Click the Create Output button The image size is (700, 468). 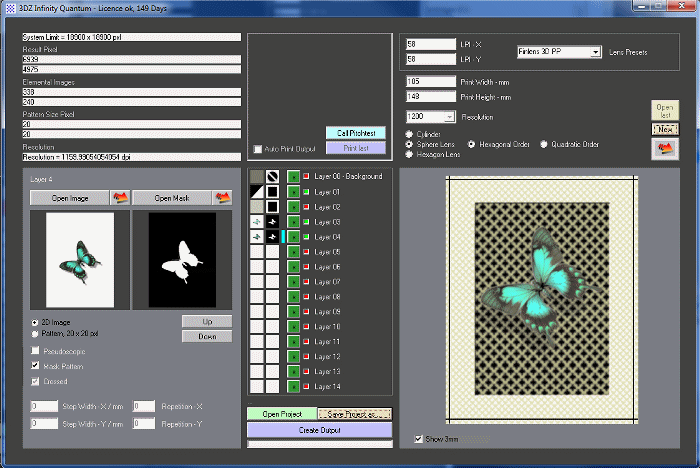tap(318, 429)
